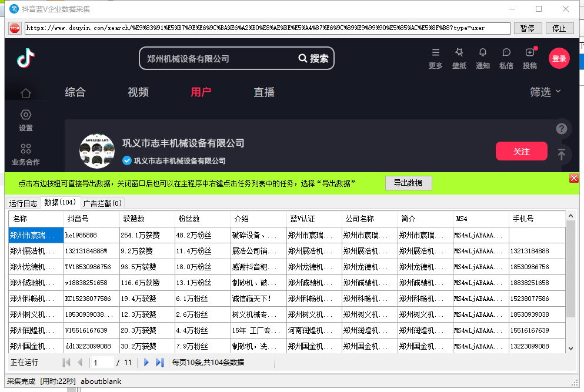Screen dimensions: 584x392
Task: Click the 停止 stop button
Action: [559, 28]
